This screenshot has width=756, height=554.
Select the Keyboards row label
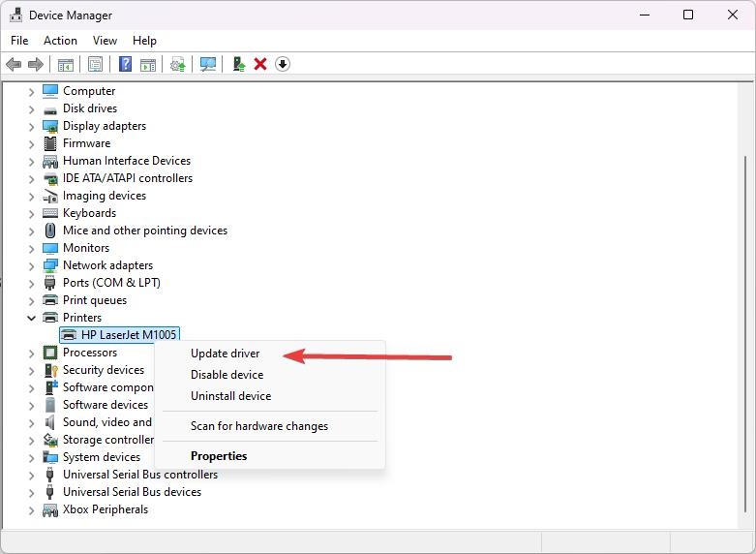click(90, 213)
